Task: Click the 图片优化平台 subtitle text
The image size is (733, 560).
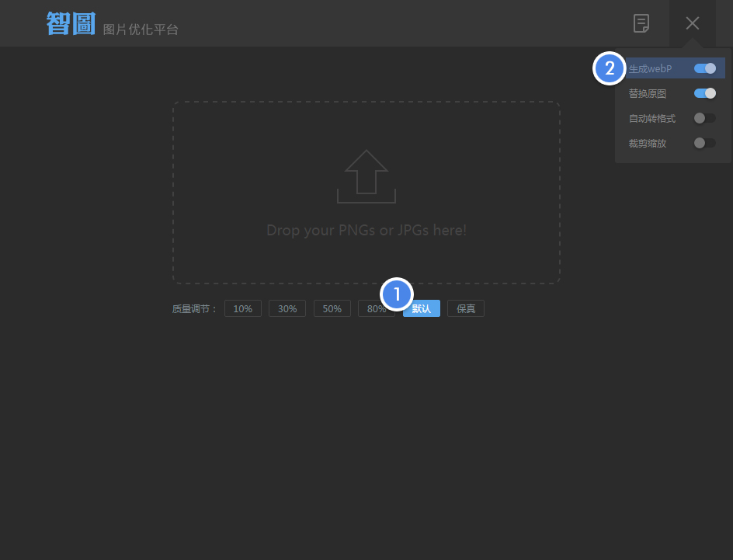Action: pyautogui.click(x=141, y=30)
